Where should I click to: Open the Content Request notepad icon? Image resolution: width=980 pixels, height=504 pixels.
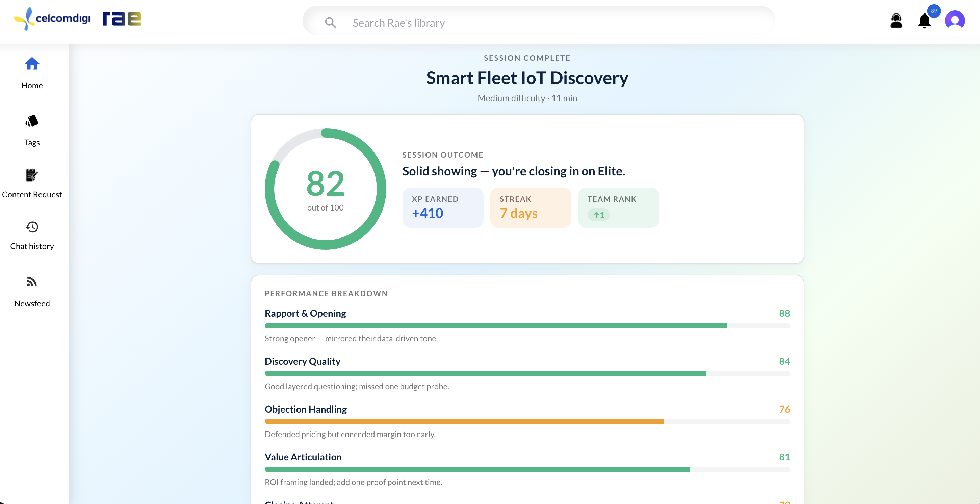point(32,175)
